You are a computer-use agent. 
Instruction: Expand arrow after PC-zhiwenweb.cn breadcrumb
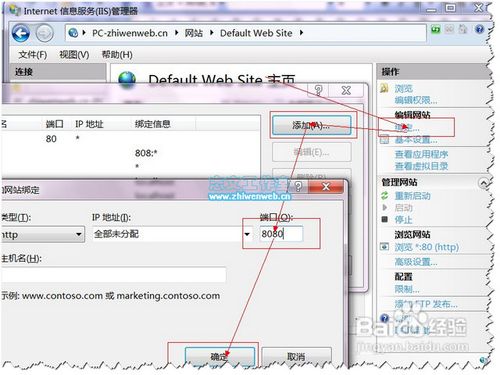point(177,33)
